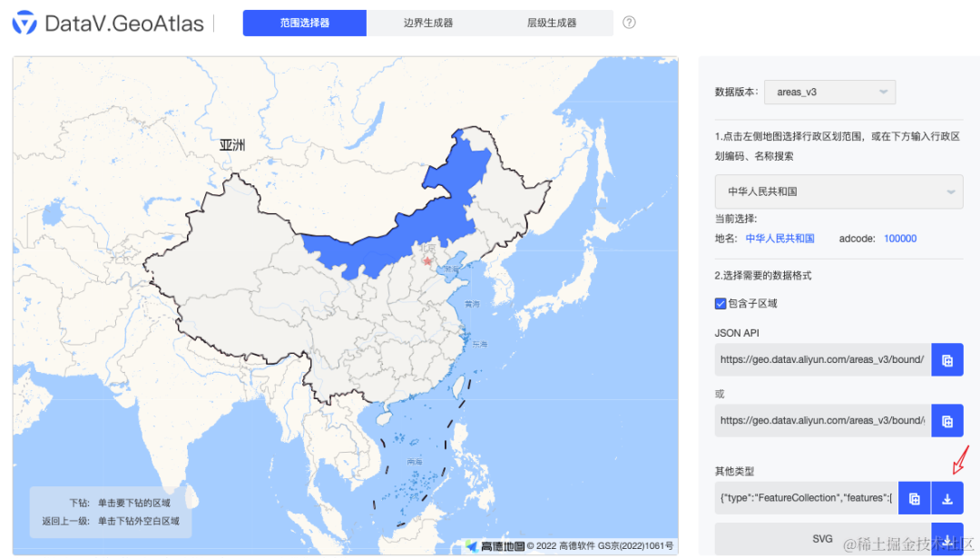Click the SVG format label

point(822,539)
